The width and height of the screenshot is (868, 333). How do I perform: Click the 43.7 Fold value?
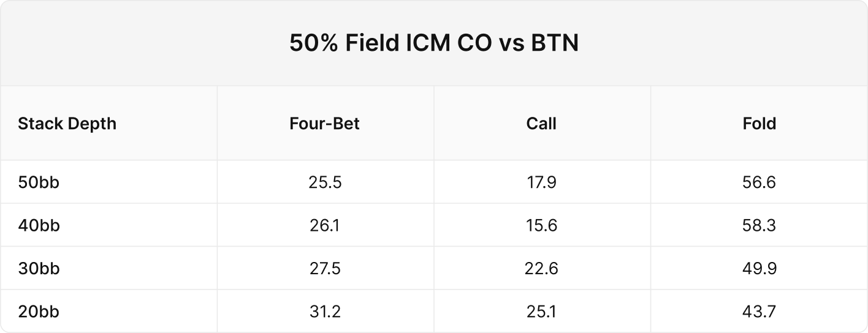(x=759, y=312)
